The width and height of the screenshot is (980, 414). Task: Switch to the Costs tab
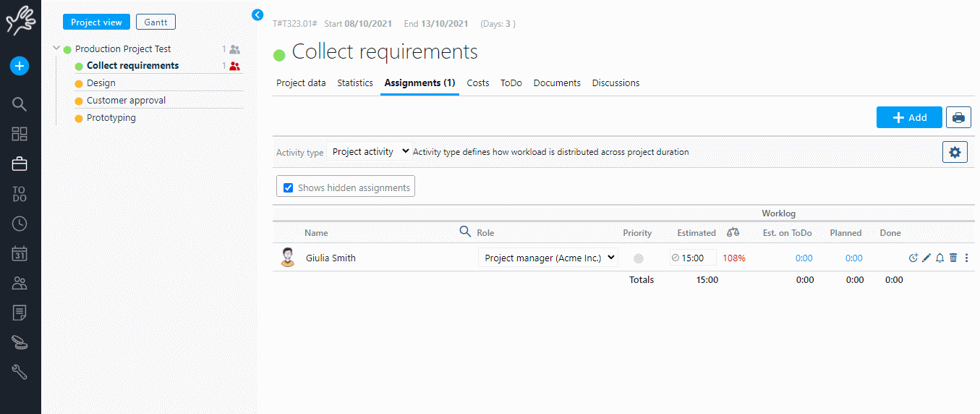[x=477, y=83]
